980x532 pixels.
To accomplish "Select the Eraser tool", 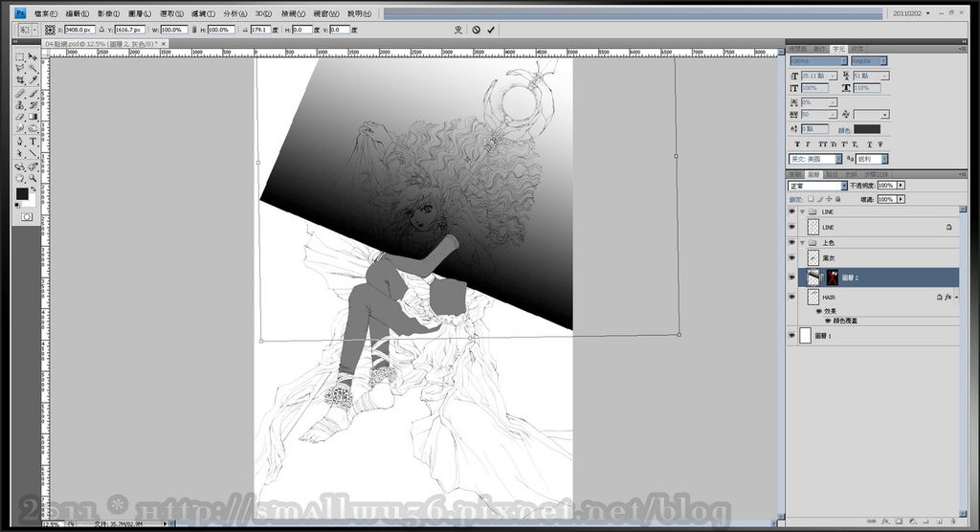I will (20, 117).
